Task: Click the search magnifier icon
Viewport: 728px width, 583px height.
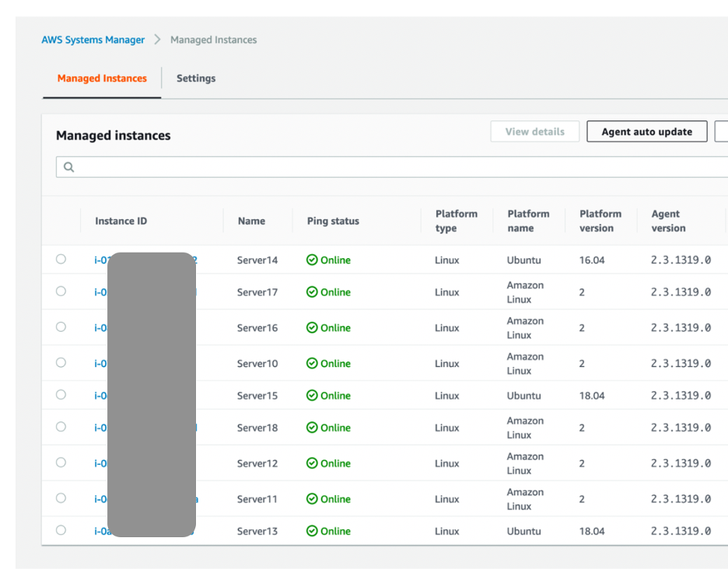Action: click(x=68, y=166)
